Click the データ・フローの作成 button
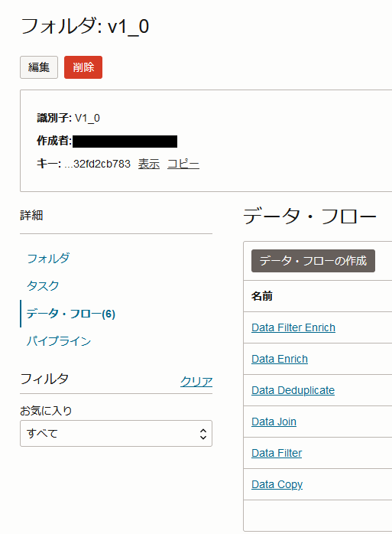Viewport: 392px width, 534px height. click(313, 261)
